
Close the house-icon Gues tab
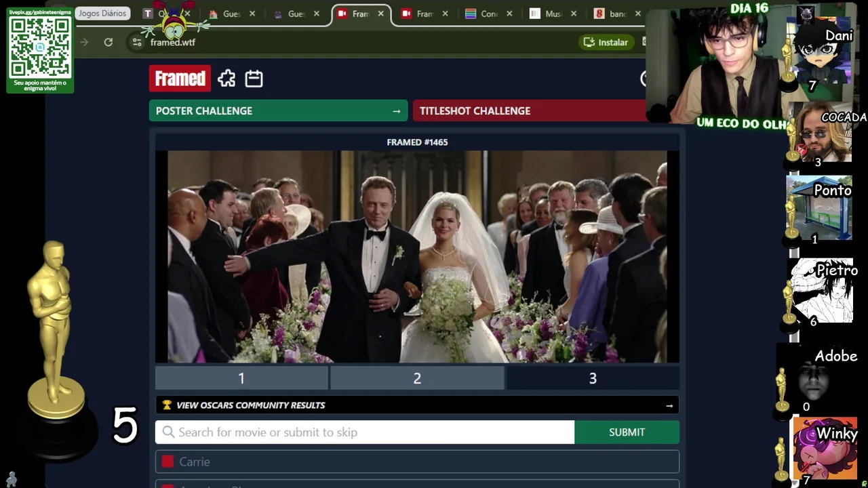(252, 14)
